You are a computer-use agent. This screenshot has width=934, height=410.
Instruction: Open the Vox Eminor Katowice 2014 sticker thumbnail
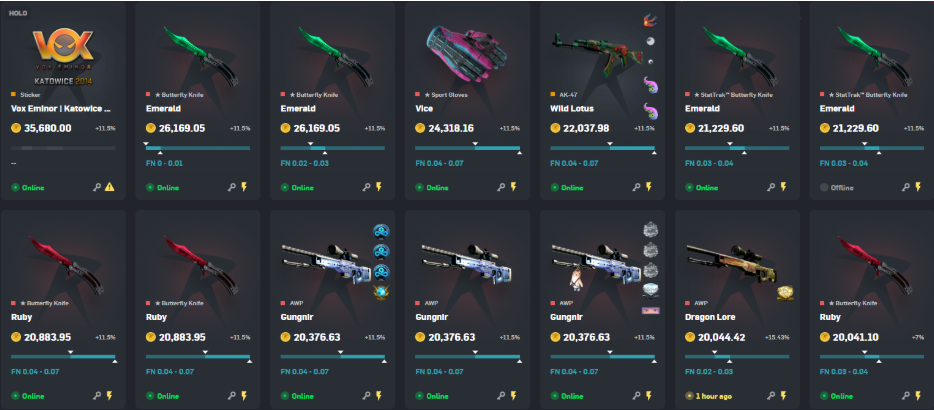(63, 57)
